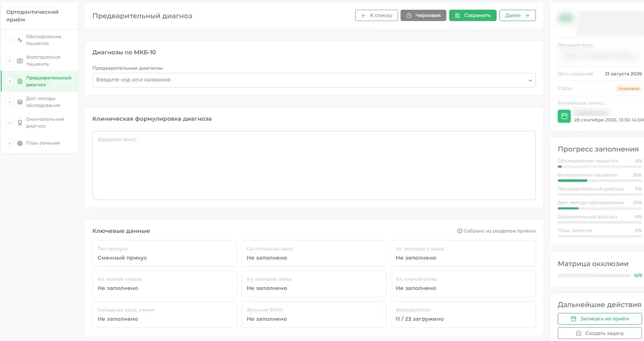Select the Сагиттальная щель card
The height and width of the screenshot is (341, 644).
313,254
